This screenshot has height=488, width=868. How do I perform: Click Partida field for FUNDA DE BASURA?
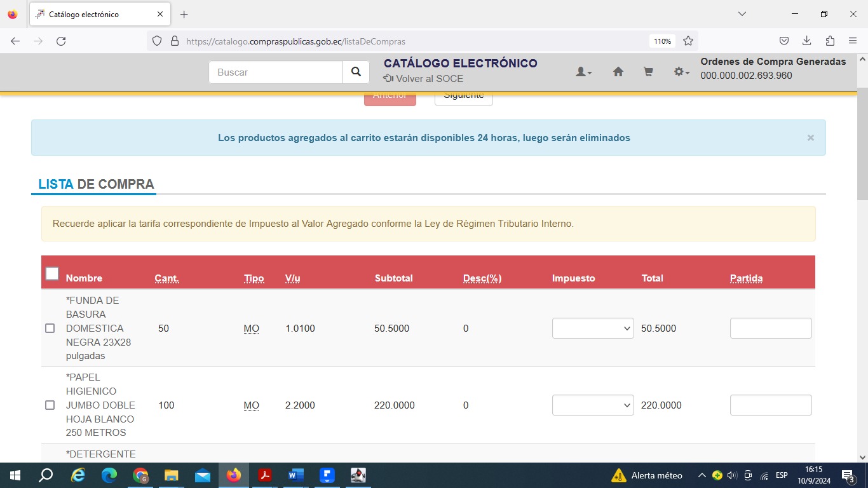pos(770,329)
